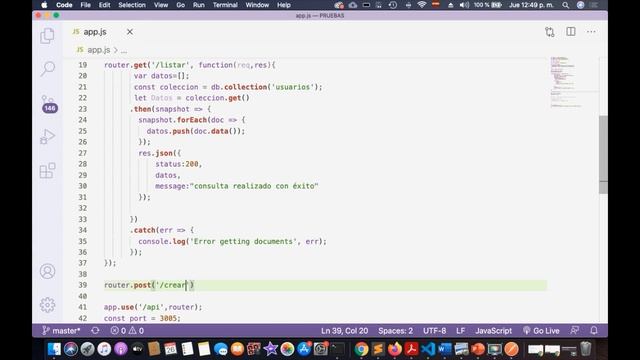640x360 pixels.
Task: Open the Run menu
Action: (x=199, y=5)
